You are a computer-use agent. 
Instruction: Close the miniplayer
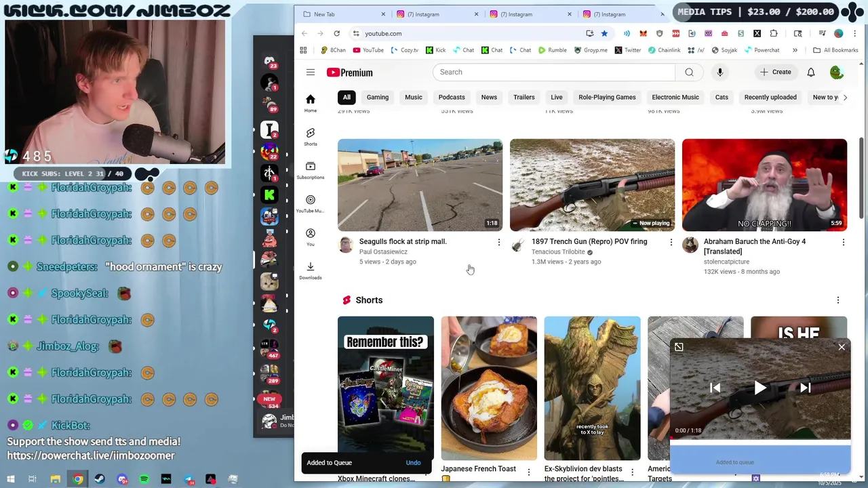pos(842,347)
